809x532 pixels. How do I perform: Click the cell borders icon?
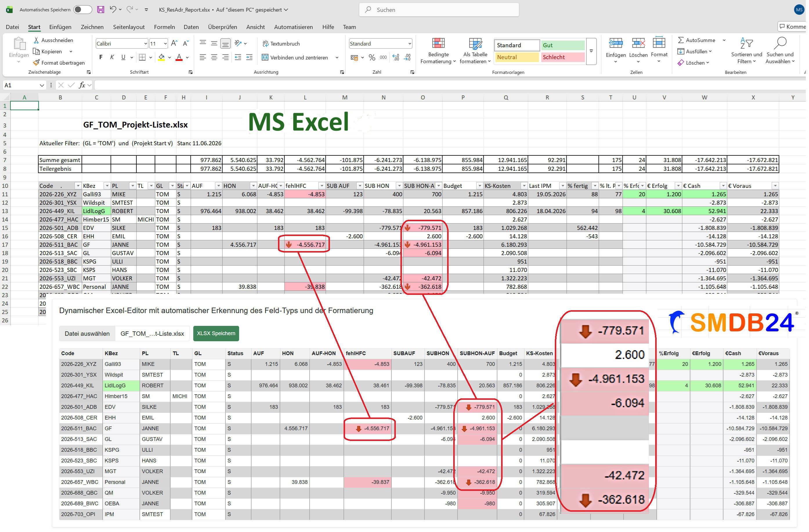pyautogui.click(x=142, y=57)
